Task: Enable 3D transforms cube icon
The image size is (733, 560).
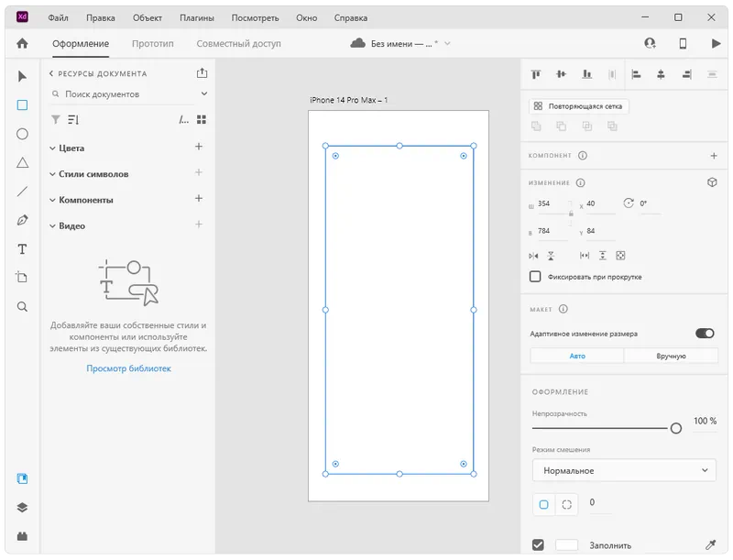Action: click(712, 182)
